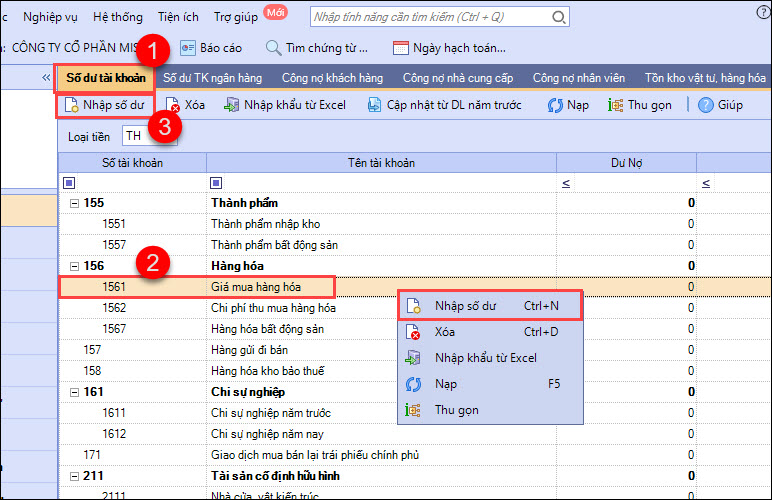Open Tìm chứng từ search tool
This screenshot has width=772, height=500.
pos(273,47)
